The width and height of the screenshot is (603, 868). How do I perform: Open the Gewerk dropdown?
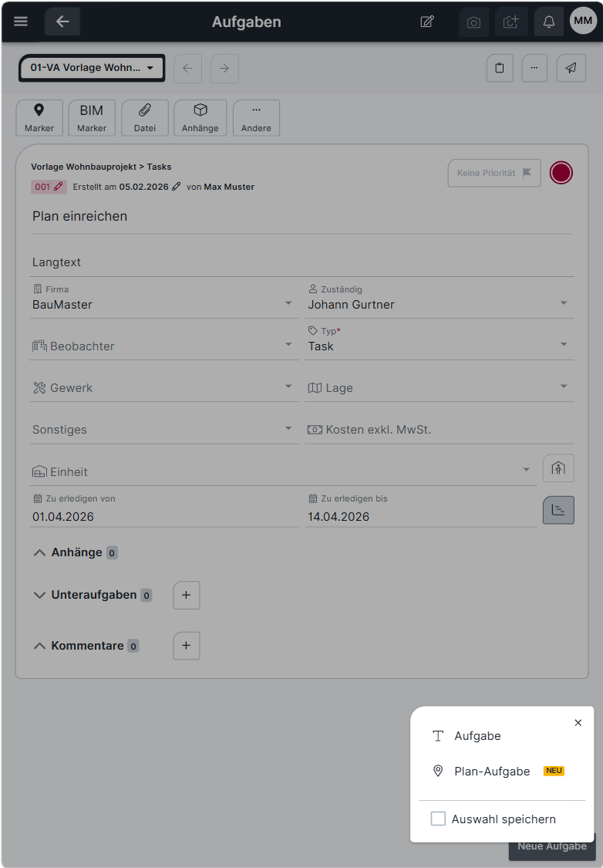pyautogui.click(x=163, y=387)
